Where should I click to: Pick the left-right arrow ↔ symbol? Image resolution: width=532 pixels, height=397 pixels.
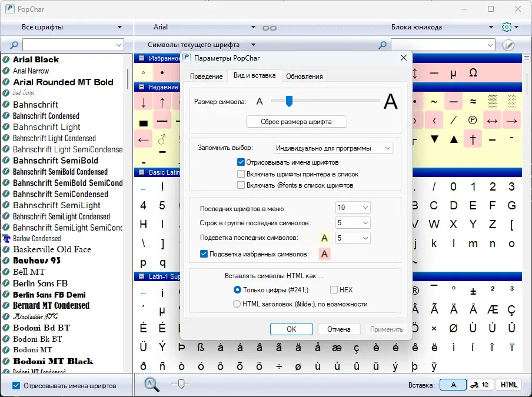[492, 121]
